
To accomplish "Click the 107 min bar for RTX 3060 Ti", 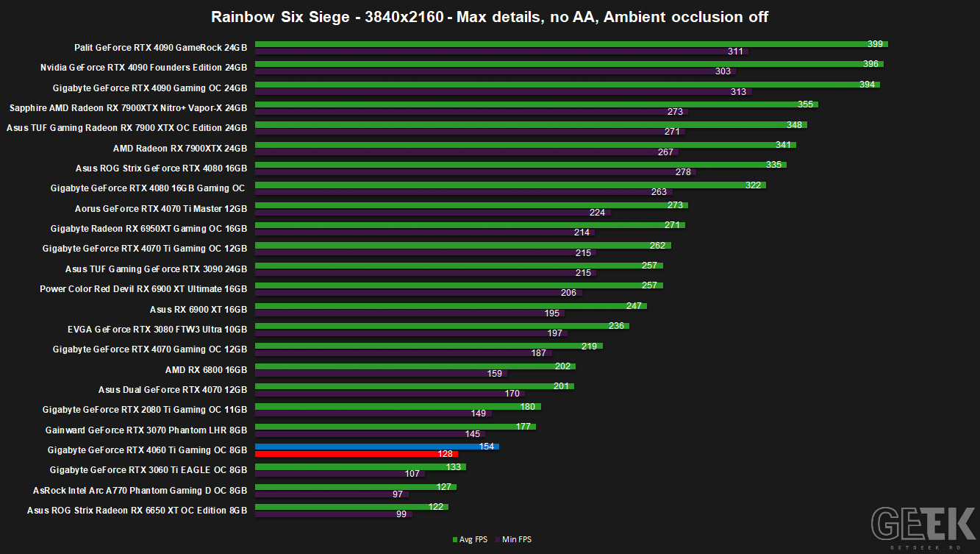I will click(340, 474).
